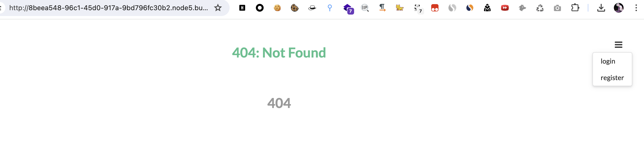644x166 pixels.
Task: Bookmark this page with the star icon
Action: 218,8
